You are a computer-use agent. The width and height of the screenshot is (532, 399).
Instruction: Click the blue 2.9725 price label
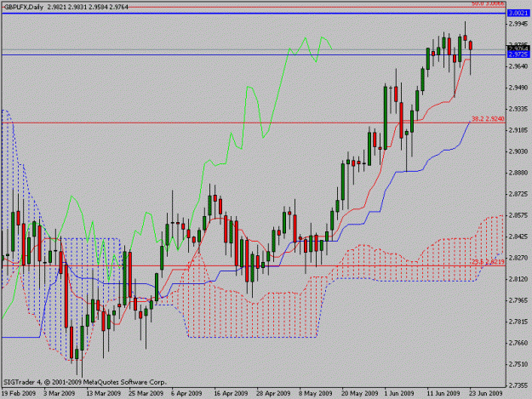(518, 54)
